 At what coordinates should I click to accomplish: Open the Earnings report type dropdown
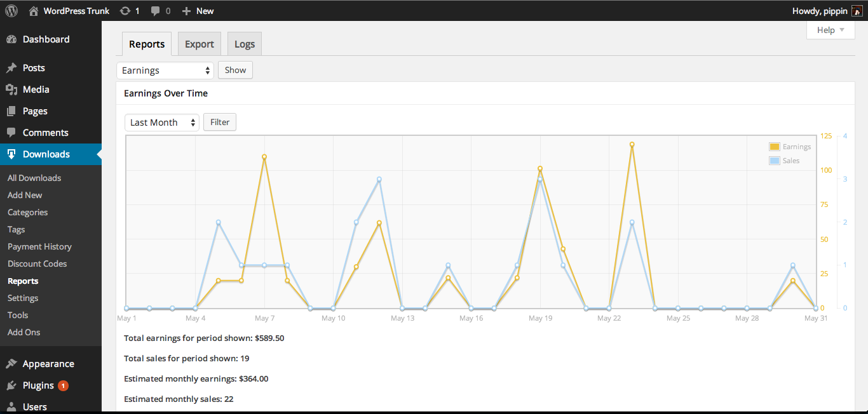click(165, 70)
